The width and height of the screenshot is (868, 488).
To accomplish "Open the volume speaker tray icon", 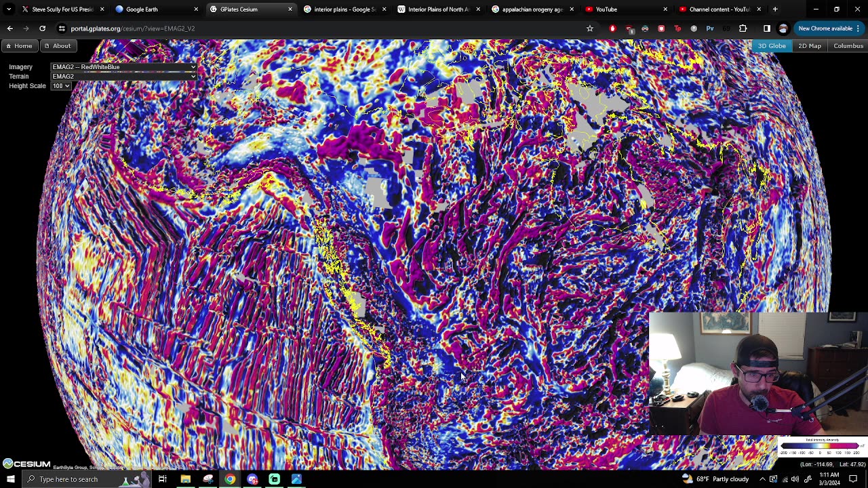I will (797, 479).
